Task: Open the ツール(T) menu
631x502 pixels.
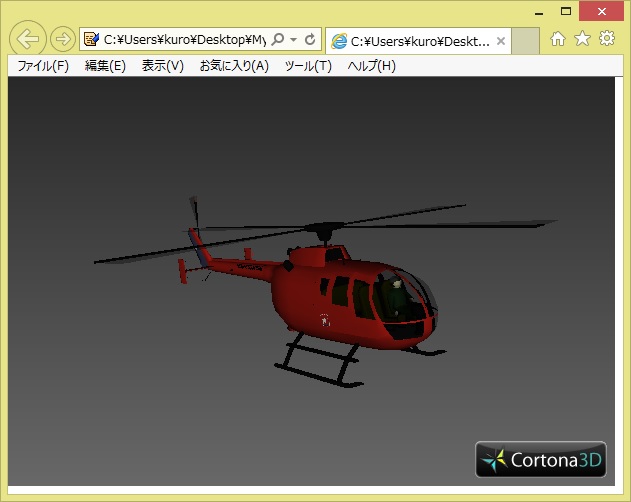Action: tap(308, 66)
